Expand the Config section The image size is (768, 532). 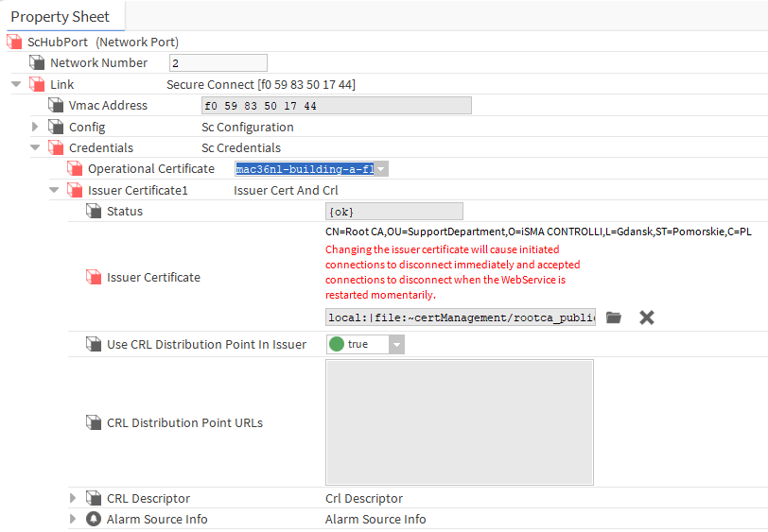(35, 127)
